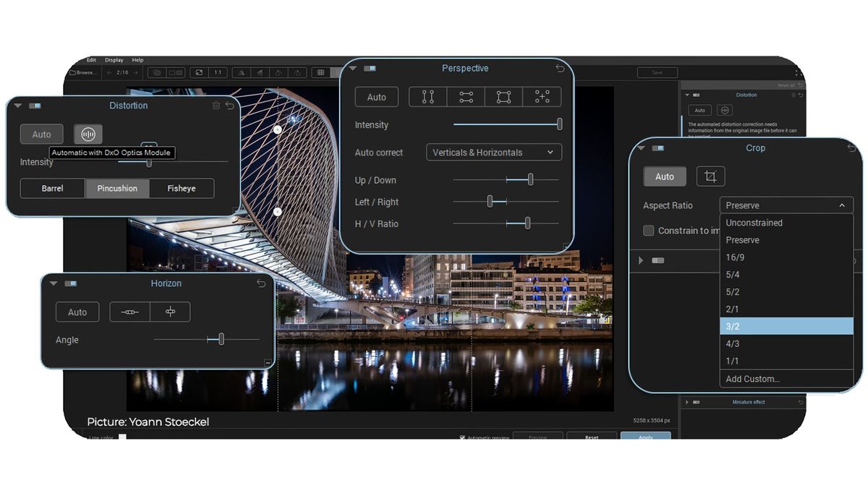The image size is (868, 488).
Task: Select the manual crop tool in Crop panel
Action: coord(710,176)
